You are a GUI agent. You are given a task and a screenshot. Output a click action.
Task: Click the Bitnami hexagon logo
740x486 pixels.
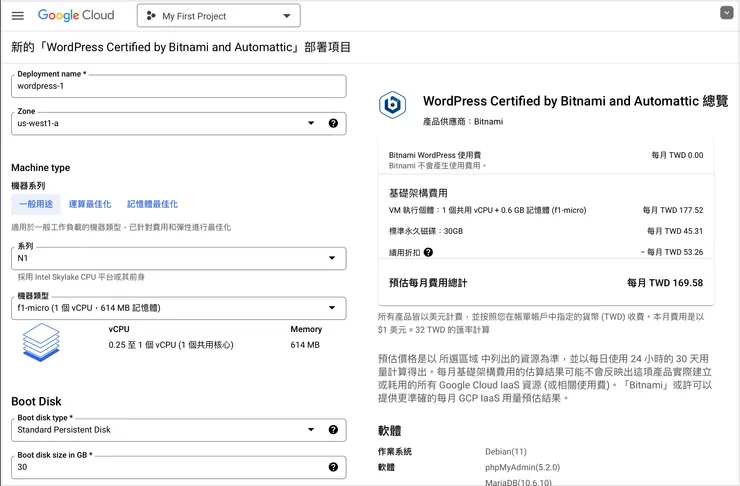coord(392,104)
